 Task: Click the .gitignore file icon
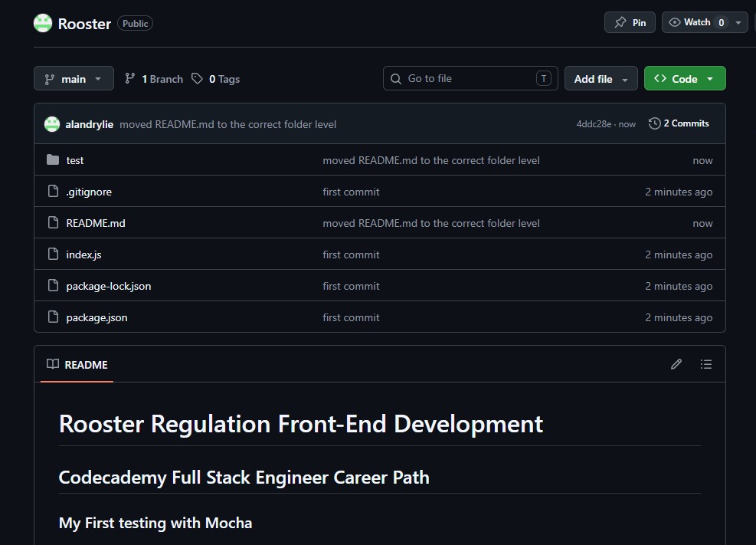coord(53,191)
